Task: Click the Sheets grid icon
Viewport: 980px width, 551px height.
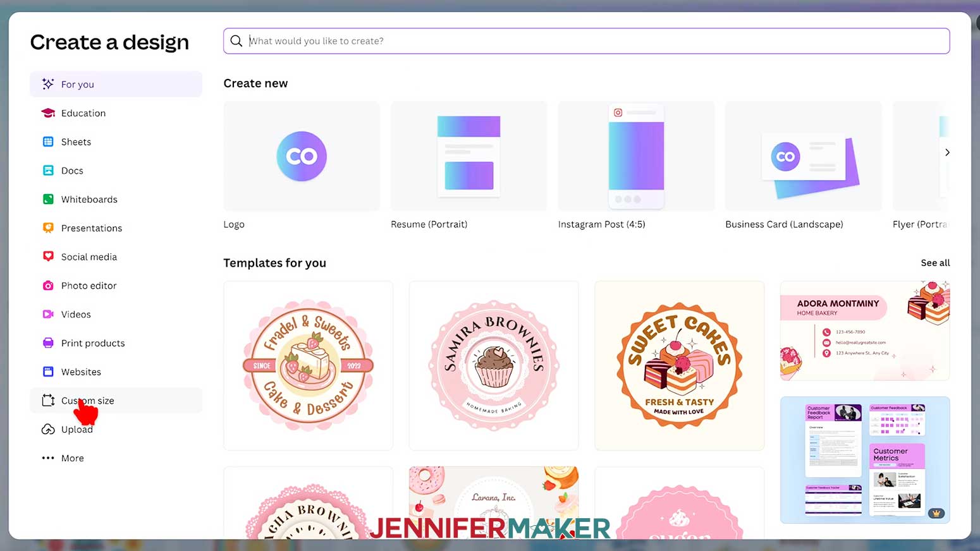Action: coord(48,142)
